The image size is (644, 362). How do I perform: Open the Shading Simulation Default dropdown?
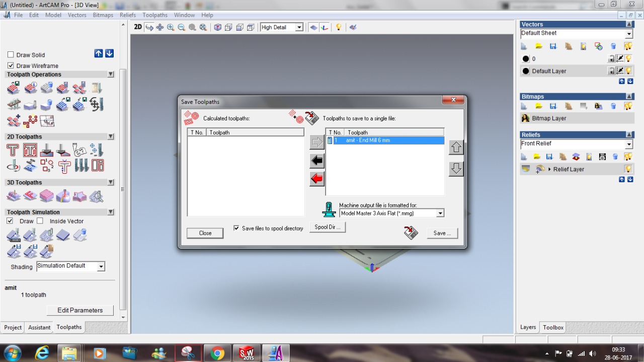101,266
